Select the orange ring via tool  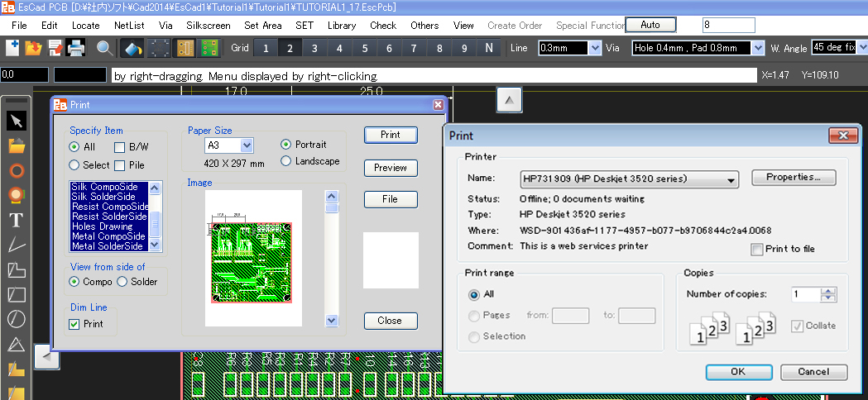(17, 170)
